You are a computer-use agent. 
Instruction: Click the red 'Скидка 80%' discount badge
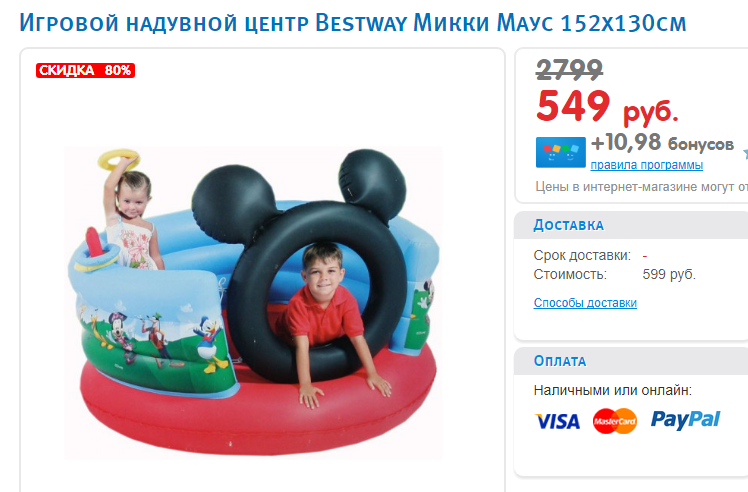click(x=85, y=71)
